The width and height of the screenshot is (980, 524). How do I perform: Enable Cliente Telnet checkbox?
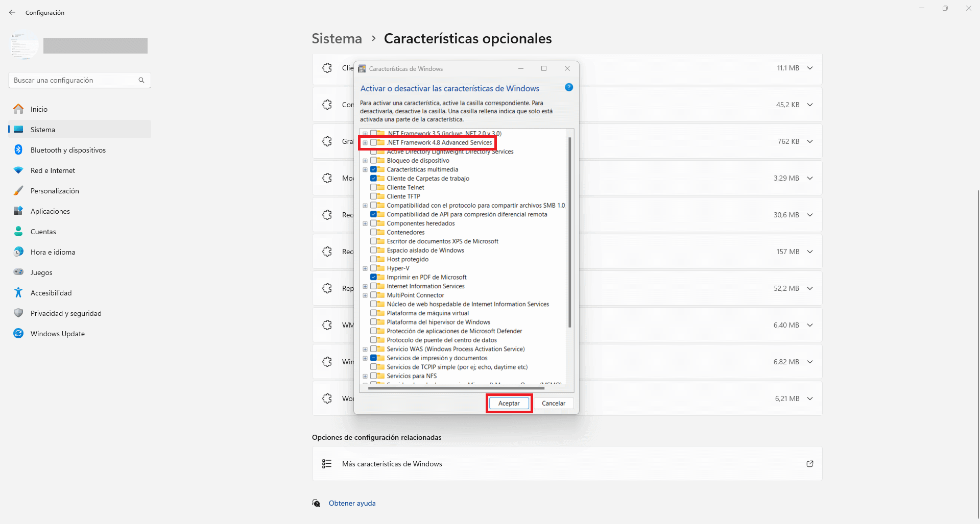click(374, 187)
